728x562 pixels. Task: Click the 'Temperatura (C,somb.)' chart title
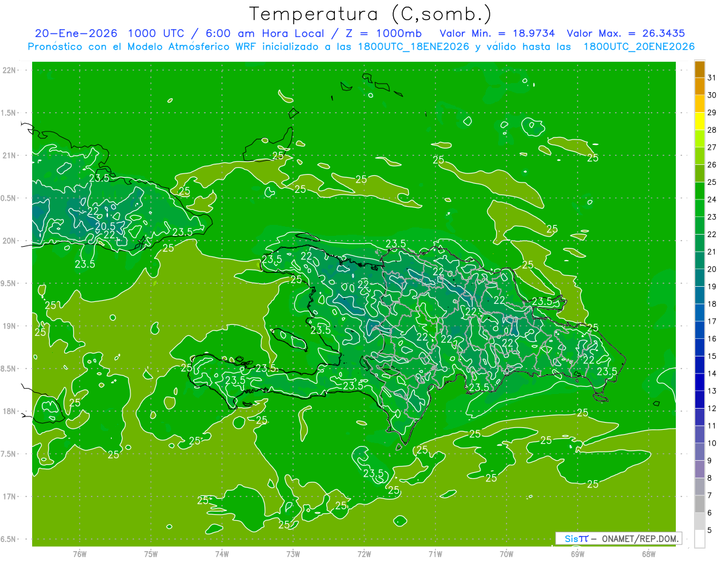371,14
